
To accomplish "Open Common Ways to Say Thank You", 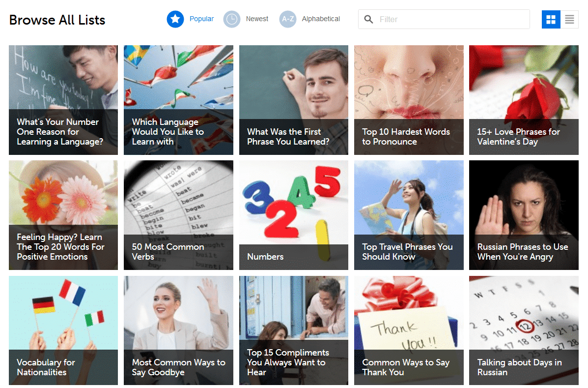I will [408, 330].
